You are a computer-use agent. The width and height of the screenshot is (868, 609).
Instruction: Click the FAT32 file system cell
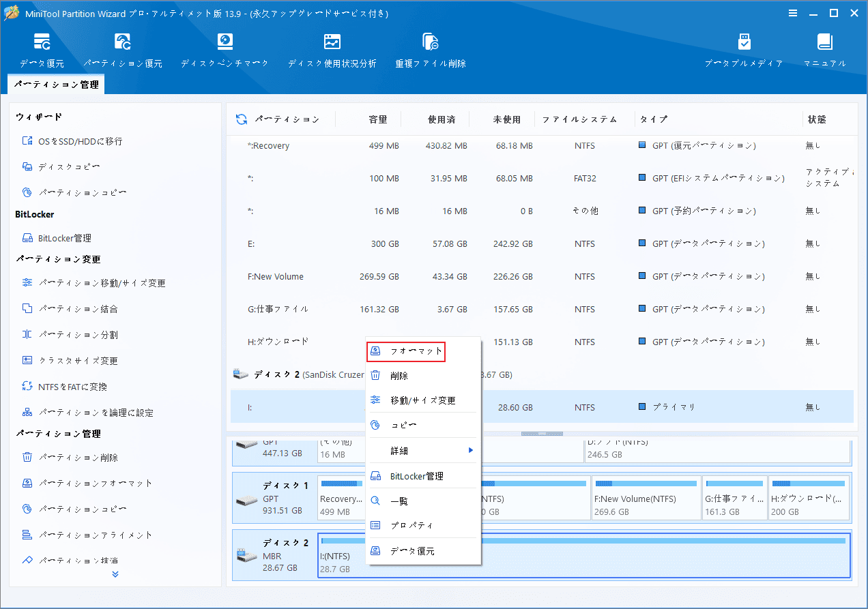click(x=584, y=179)
